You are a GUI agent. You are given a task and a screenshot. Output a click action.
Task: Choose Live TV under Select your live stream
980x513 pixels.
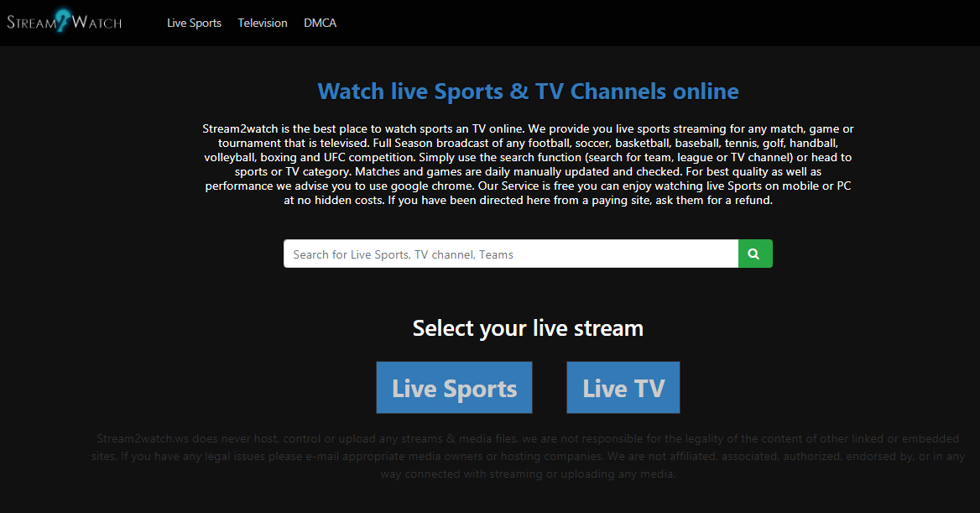coord(623,387)
